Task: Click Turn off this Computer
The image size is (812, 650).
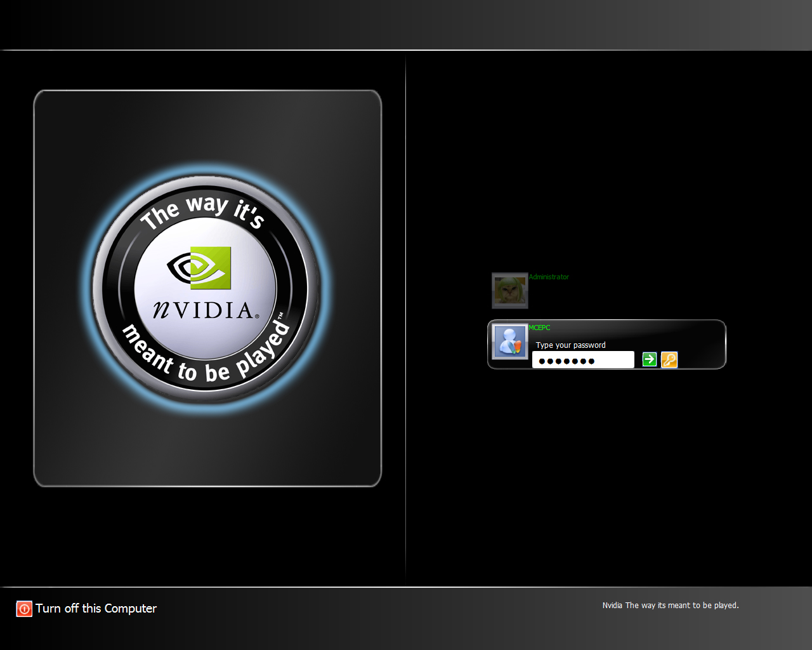Action: tap(96, 608)
